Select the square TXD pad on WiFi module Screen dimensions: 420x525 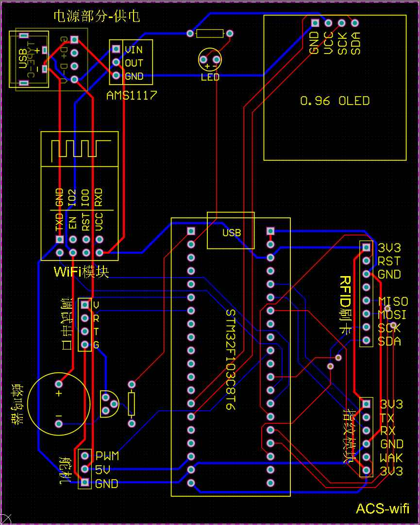[60, 239]
